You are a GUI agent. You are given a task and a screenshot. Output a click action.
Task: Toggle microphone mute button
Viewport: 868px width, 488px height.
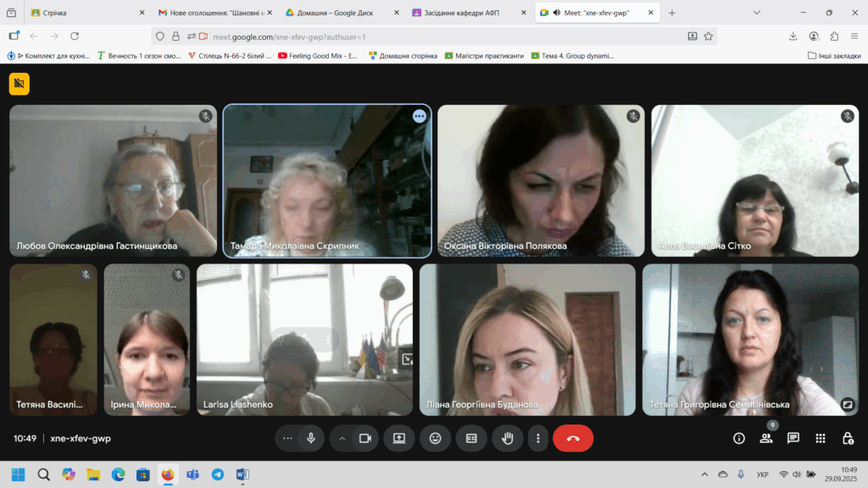311,438
